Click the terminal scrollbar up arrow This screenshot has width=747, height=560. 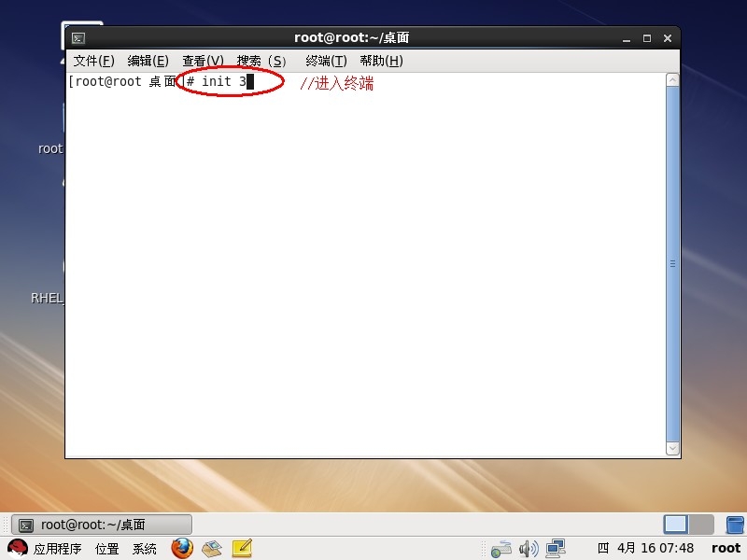coord(672,79)
